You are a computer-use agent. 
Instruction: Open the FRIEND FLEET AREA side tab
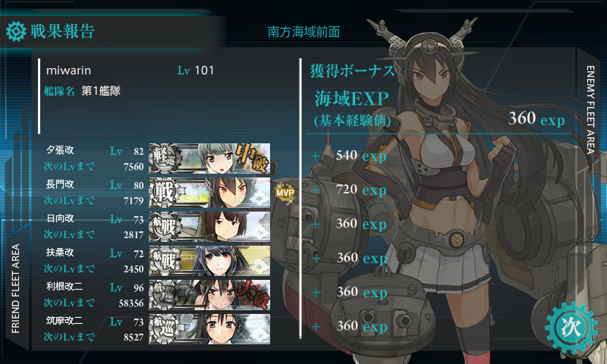(15, 289)
